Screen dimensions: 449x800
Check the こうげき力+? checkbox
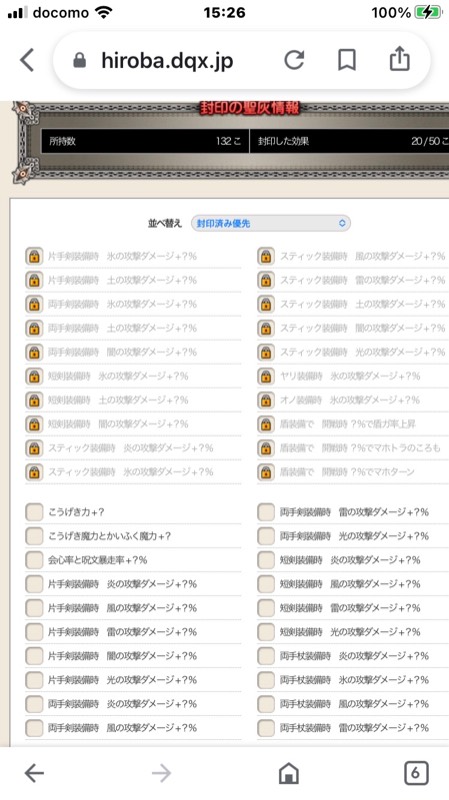(x=34, y=512)
